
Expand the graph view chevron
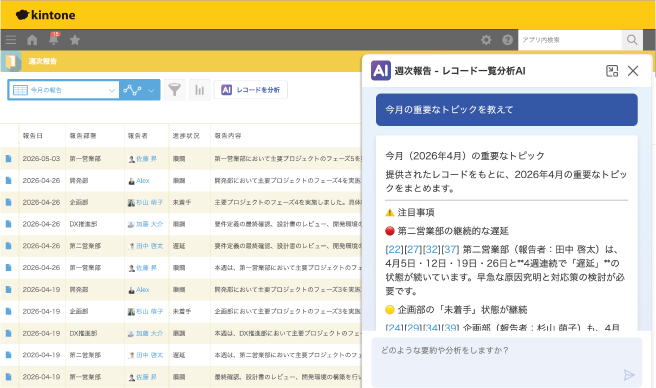click(x=151, y=90)
